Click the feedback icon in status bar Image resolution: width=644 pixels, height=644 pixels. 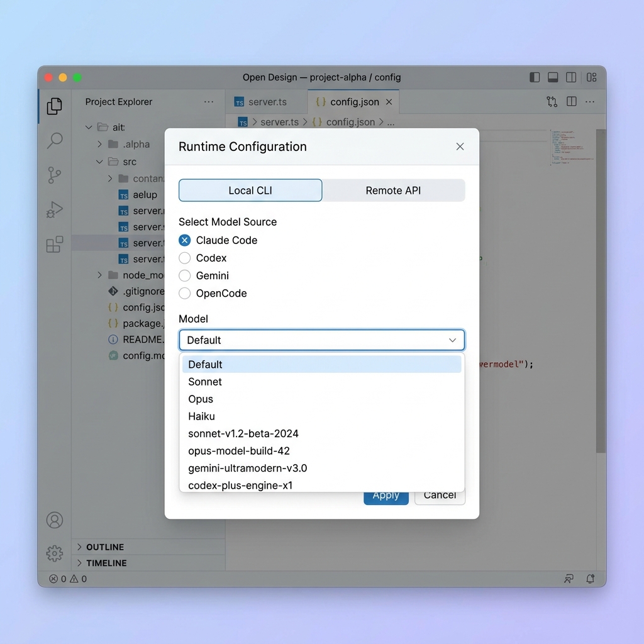(x=569, y=579)
